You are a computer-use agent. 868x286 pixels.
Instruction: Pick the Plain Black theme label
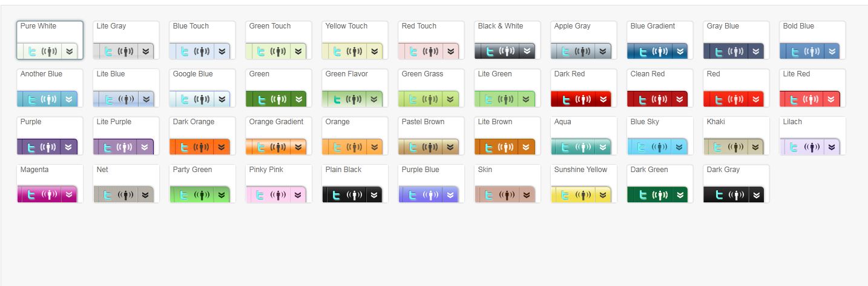coord(344,170)
